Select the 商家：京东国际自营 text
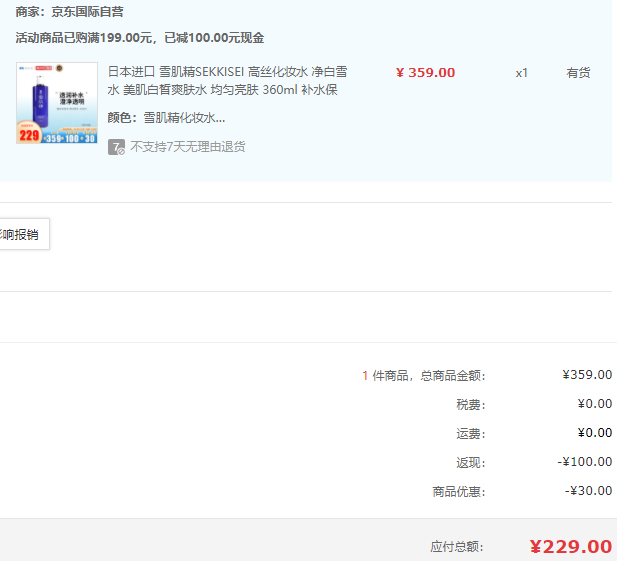The height and width of the screenshot is (561, 617). 70,12
